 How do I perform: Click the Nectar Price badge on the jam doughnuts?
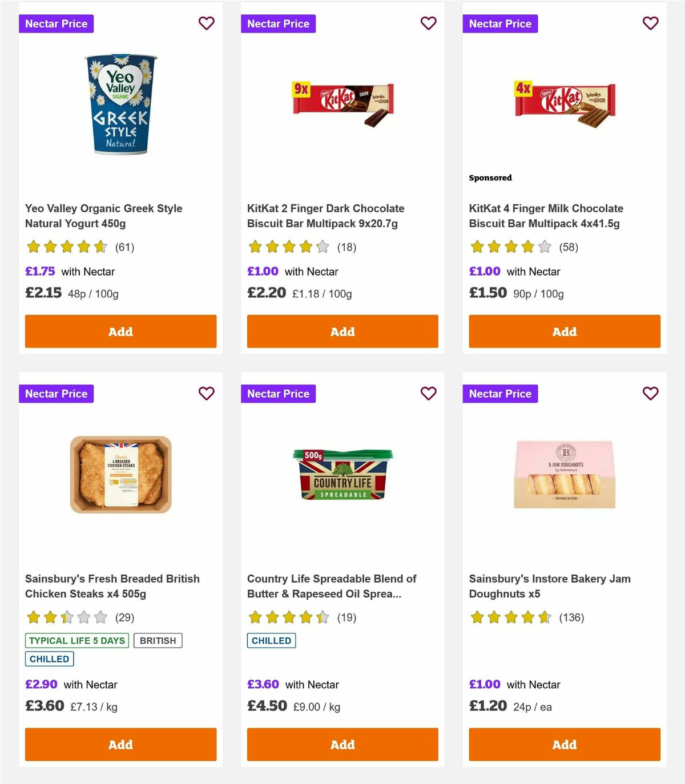(x=500, y=393)
